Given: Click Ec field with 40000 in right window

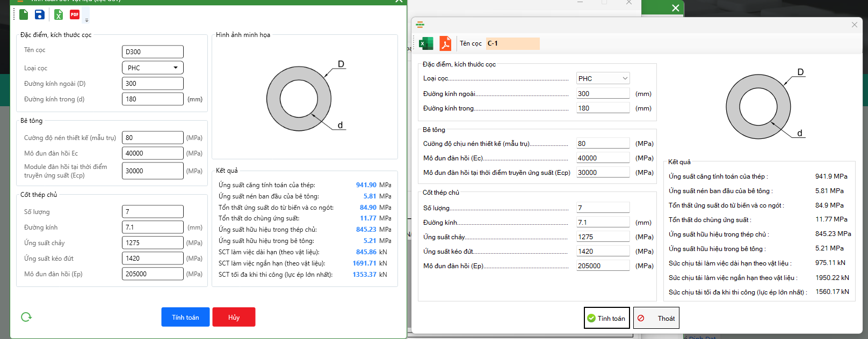Looking at the screenshot, I should click(x=603, y=158).
